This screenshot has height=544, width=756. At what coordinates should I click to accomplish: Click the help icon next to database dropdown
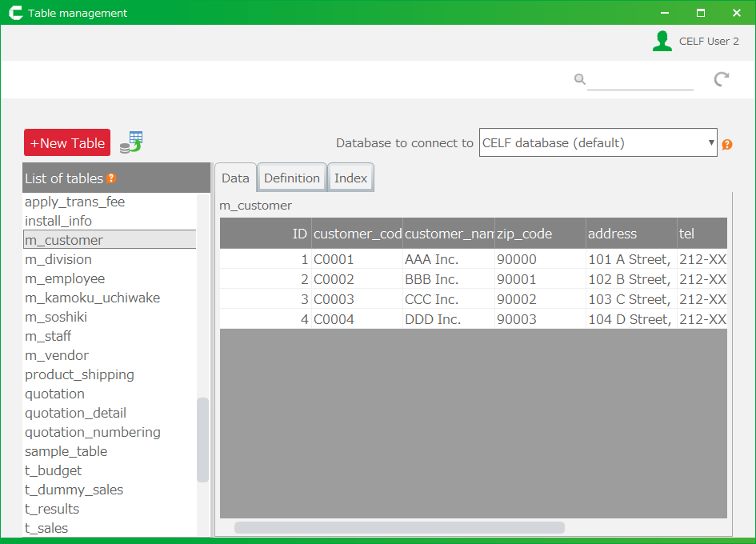click(x=727, y=145)
